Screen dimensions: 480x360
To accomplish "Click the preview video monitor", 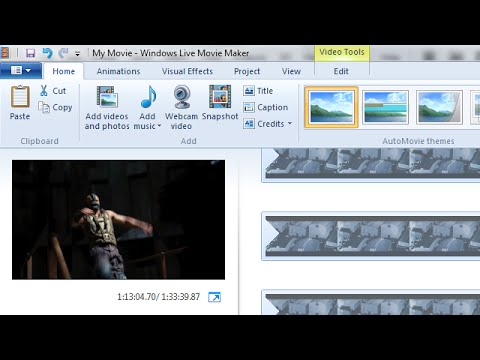I will pos(118,220).
